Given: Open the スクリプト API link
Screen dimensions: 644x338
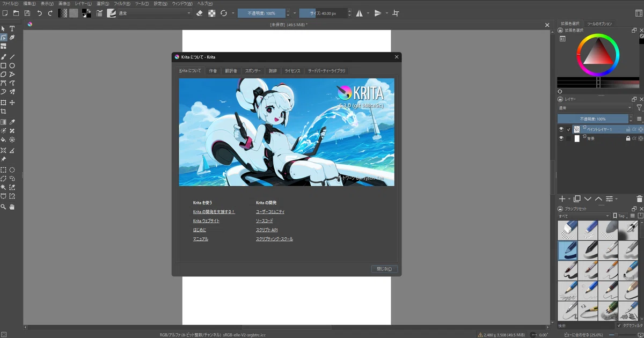Looking at the screenshot, I should [x=267, y=230].
